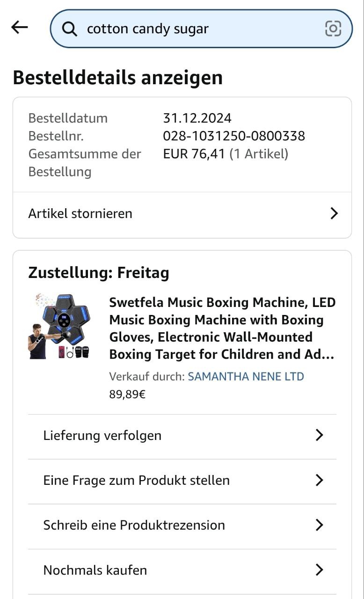Tap the order number 028-1031250-0800338
The image size is (364, 599).
pos(234,136)
